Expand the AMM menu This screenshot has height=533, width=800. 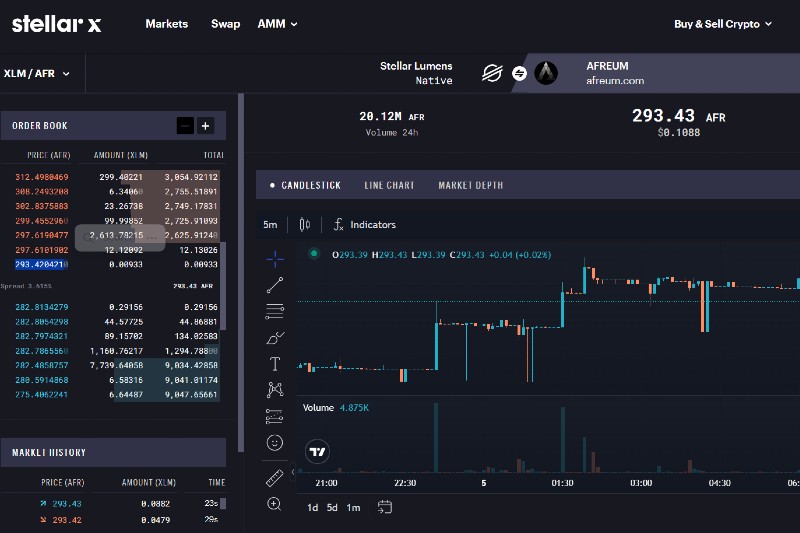[277, 24]
